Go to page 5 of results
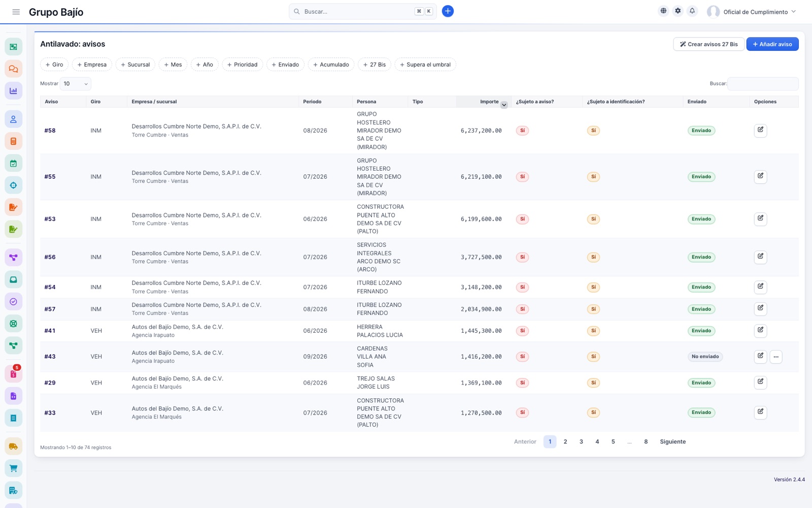812x508 pixels. click(613, 441)
